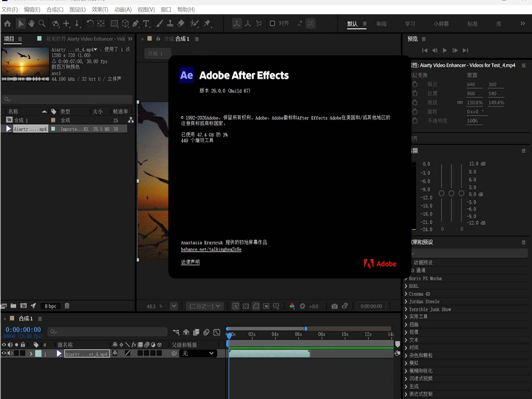This screenshot has height=399, width=532.
Task: Click the RGB channel color icon in viewer
Action: coord(292,306)
